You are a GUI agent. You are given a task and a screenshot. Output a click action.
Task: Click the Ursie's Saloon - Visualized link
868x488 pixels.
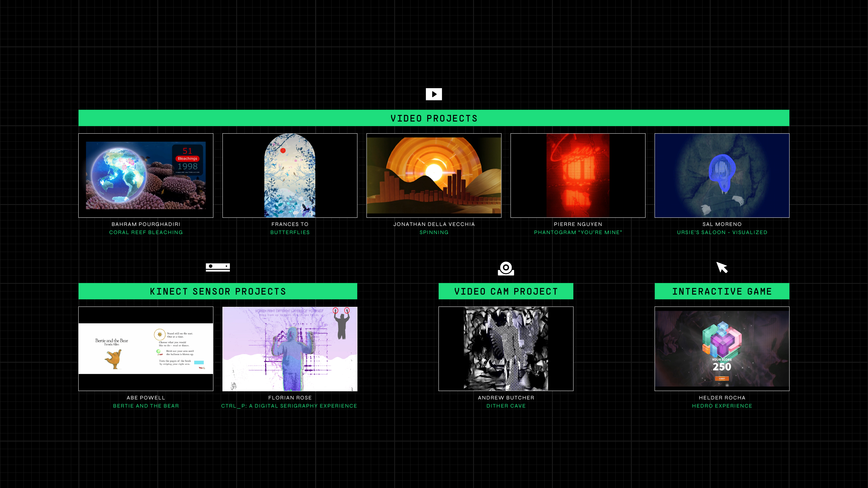coord(722,232)
